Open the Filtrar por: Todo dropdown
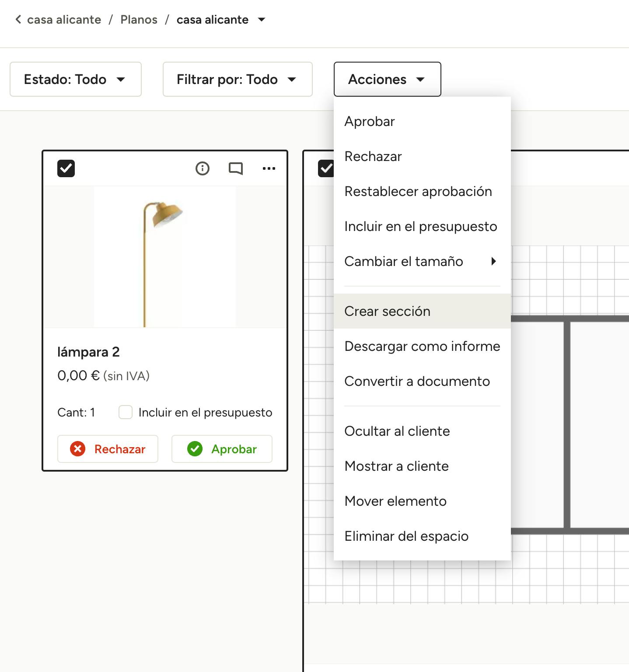The height and width of the screenshot is (672, 629). (x=238, y=79)
